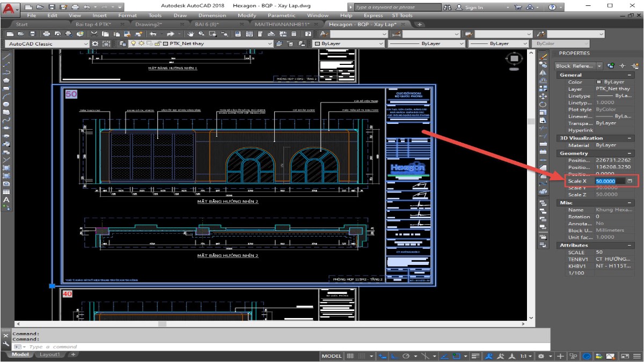Screen dimensions: 644x362
Task: Open the AutoCAD Classic workspace dropdown
Action: click(x=85, y=43)
